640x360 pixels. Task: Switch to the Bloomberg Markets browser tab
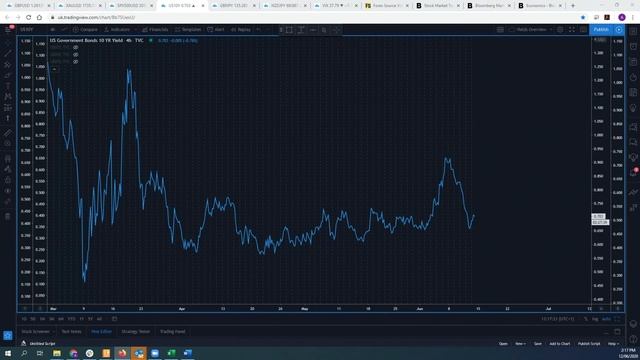489,6
